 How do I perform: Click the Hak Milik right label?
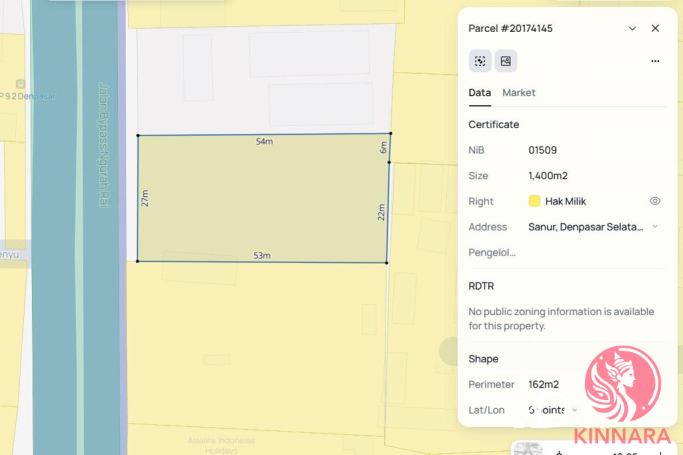tap(565, 201)
